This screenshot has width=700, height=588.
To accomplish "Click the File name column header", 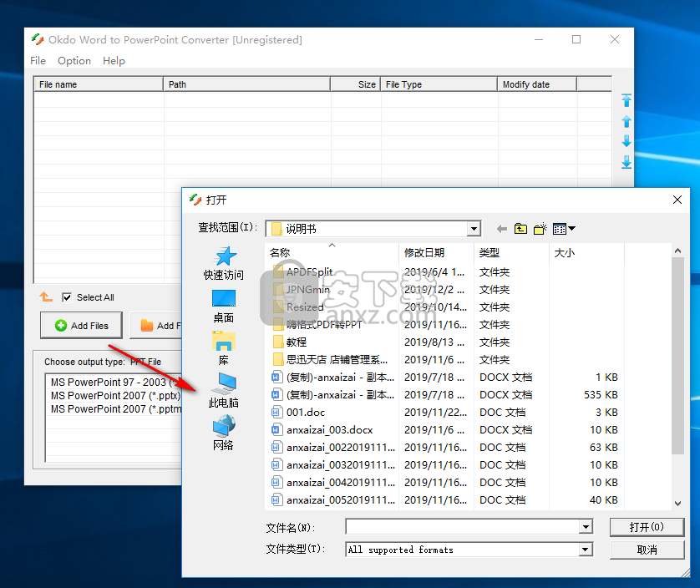I will [x=99, y=84].
